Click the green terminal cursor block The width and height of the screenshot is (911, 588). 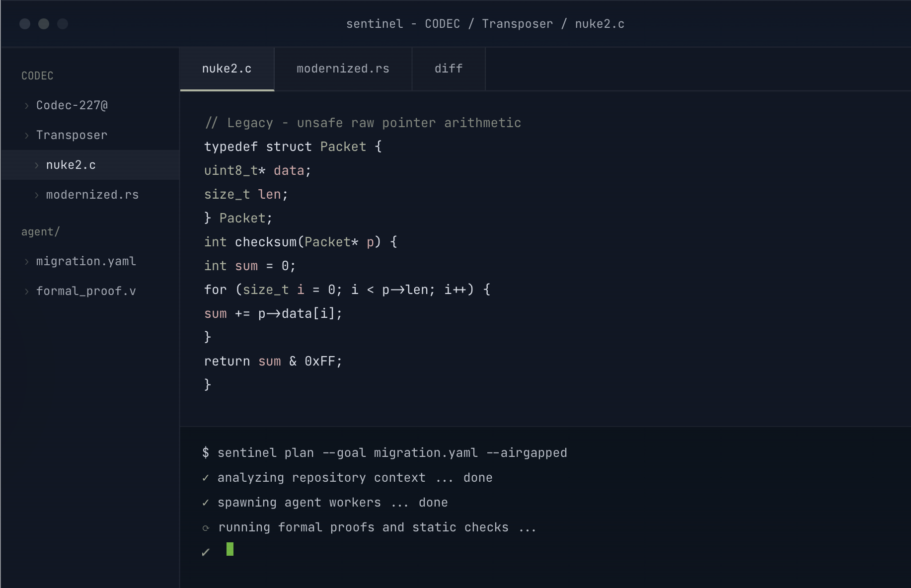click(230, 549)
